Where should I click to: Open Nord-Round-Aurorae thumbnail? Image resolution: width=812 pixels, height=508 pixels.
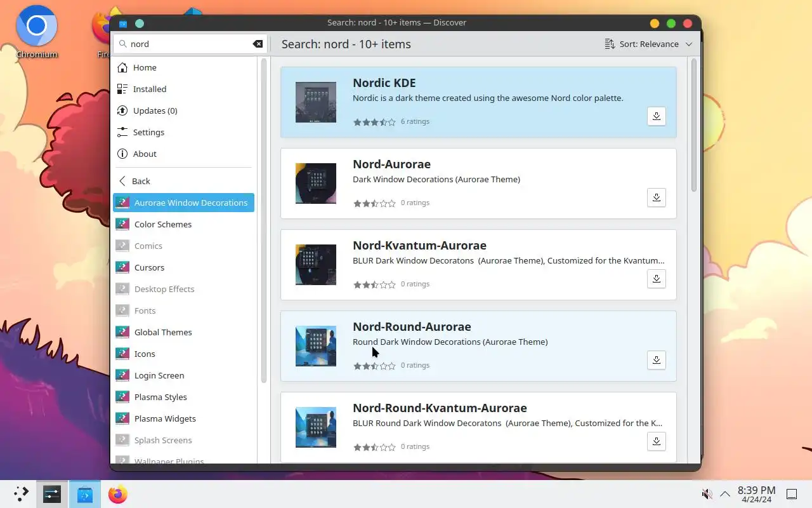point(316,346)
